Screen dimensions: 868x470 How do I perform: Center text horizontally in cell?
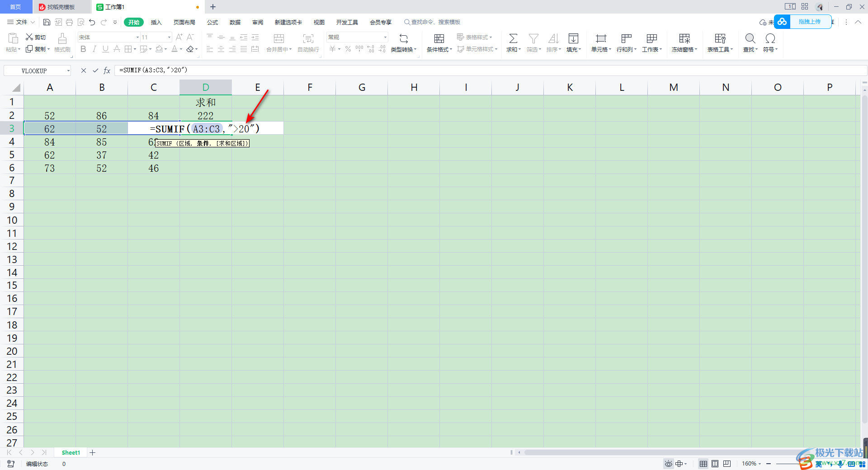221,49
